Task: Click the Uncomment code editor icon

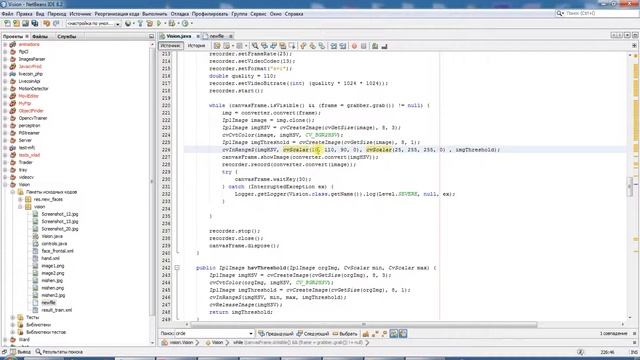Action: point(384,46)
